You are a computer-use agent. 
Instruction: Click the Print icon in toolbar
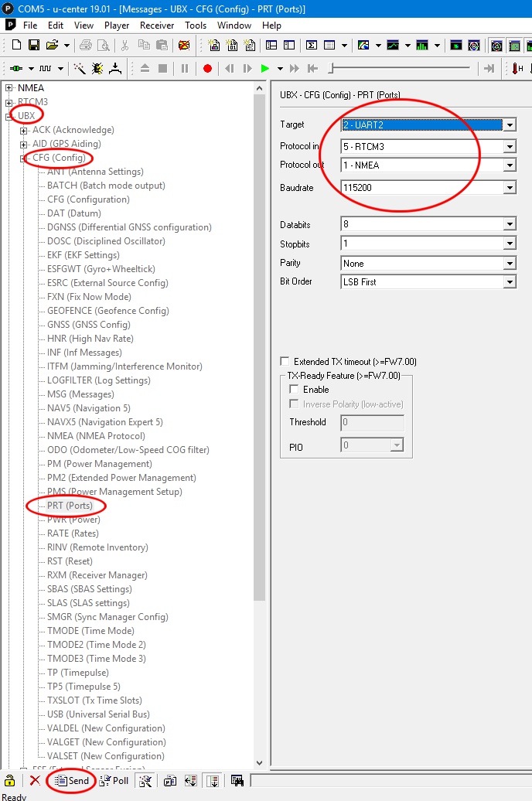coord(86,46)
